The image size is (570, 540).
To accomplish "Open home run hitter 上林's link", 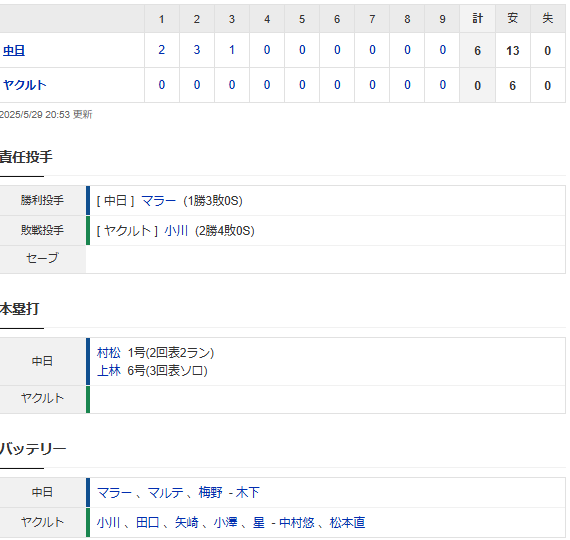I will [x=109, y=371].
